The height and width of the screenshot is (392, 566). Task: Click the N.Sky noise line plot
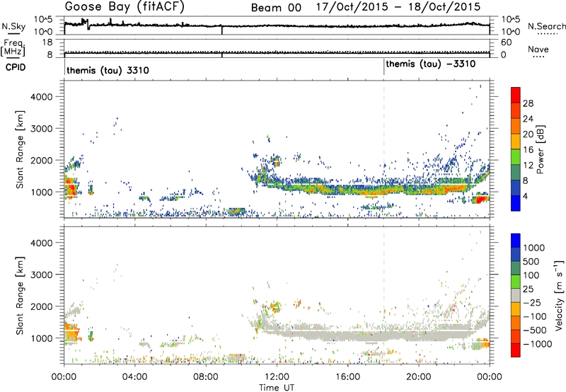coord(277,25)
